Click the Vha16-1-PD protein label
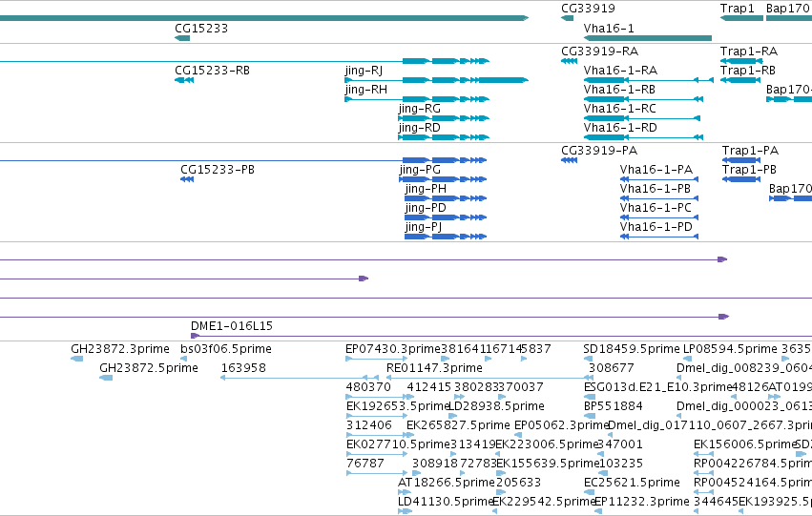This screenshot has height=516, width=812. 656,227
